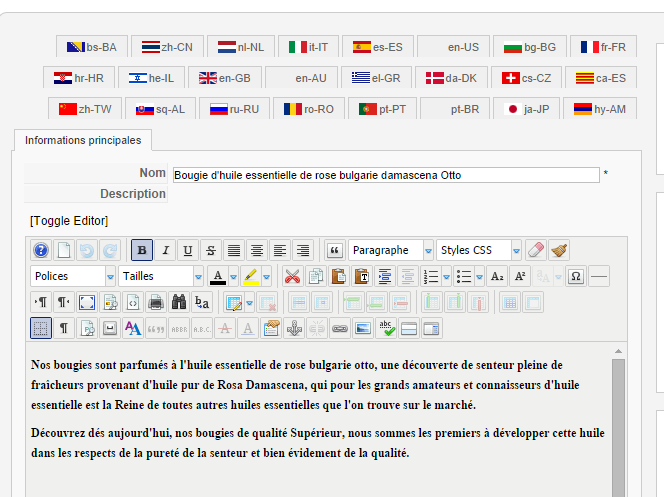
Task: Insert a blockquote
Action: (335, 250)
